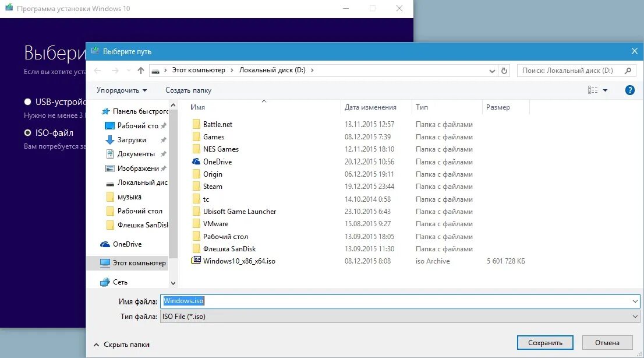Select the Battle.net folder icon

point(196,124)
